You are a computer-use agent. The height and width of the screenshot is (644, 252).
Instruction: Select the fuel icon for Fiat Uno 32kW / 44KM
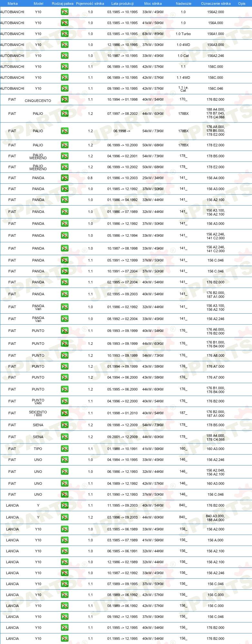(x=64, y=472)
